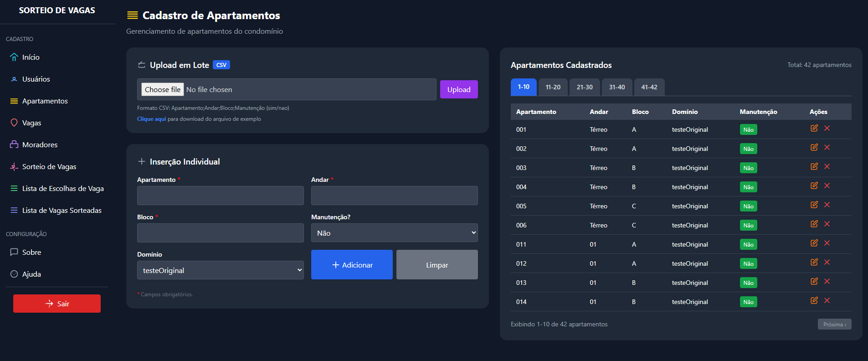868x361 pixels.
Task: Click the purple Upload button
Action: 458,89
